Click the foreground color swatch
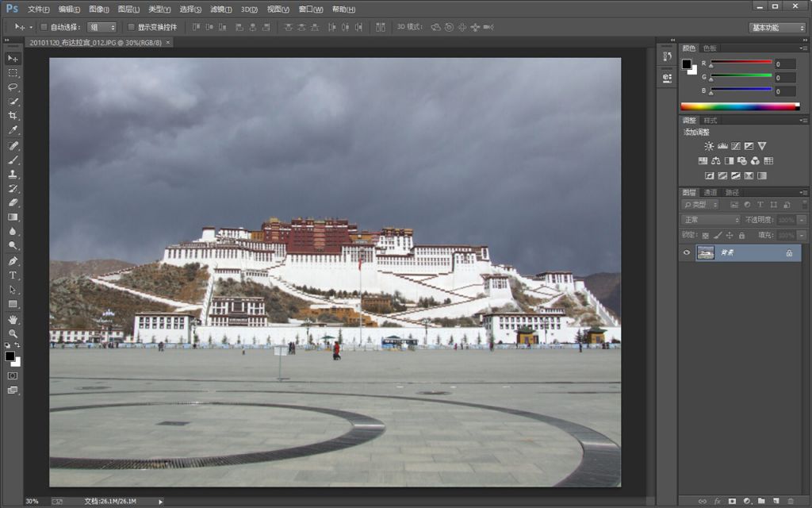 [x=12, y=356]
